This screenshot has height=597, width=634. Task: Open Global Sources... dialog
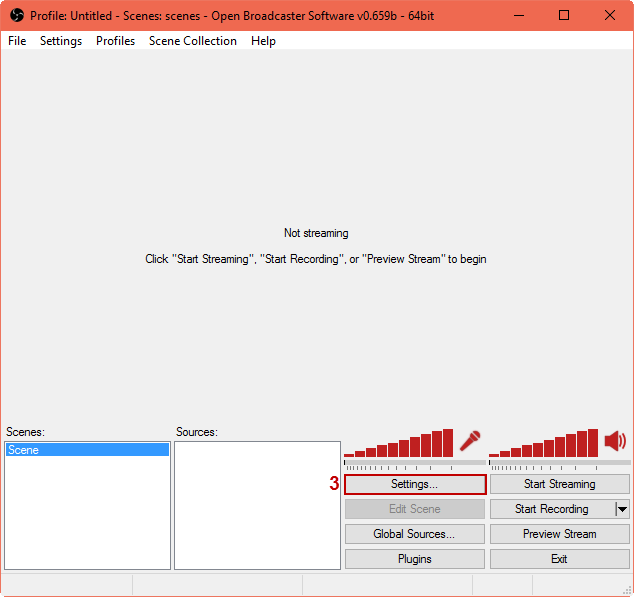pyautogui.click(x=414, y=534)
